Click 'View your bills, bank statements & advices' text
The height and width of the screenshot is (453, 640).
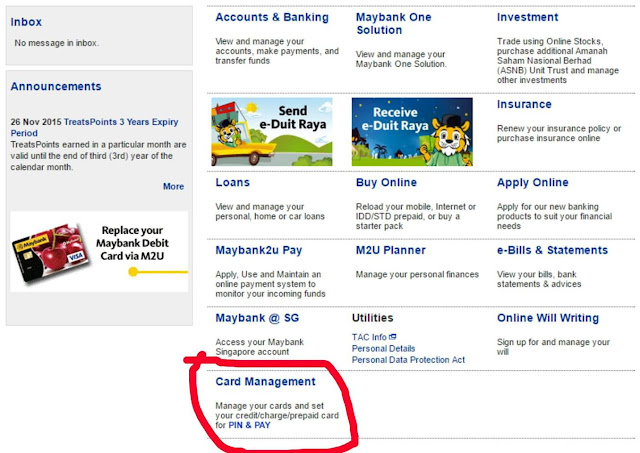539,279
